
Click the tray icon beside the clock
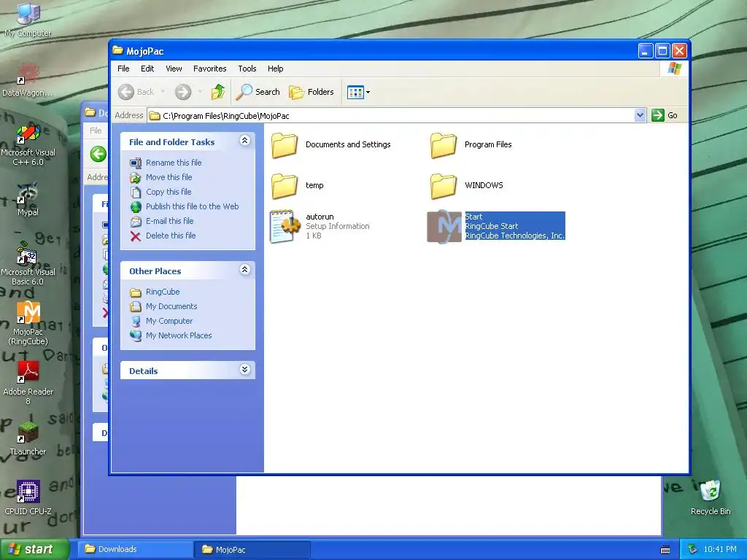click(x=693, y=550)
